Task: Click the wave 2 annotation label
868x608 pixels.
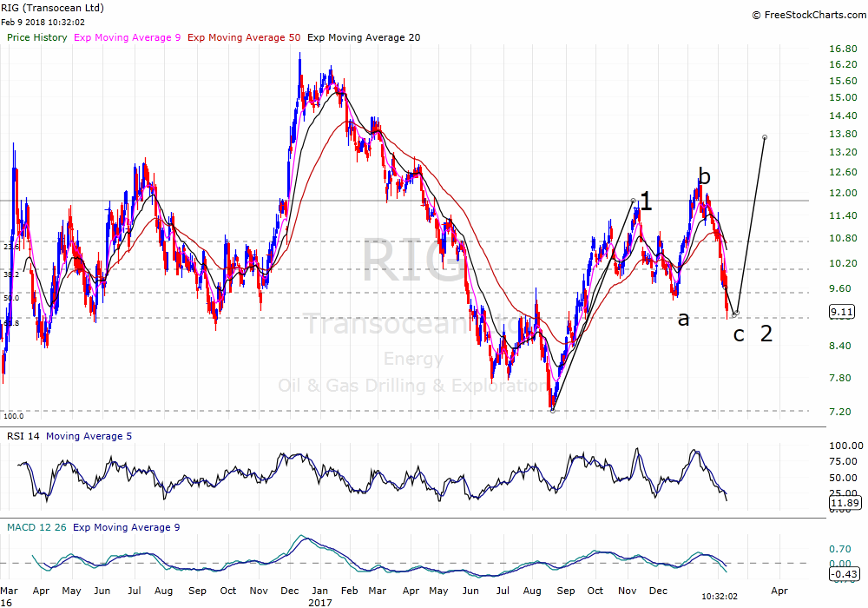Action: (766, 334)
